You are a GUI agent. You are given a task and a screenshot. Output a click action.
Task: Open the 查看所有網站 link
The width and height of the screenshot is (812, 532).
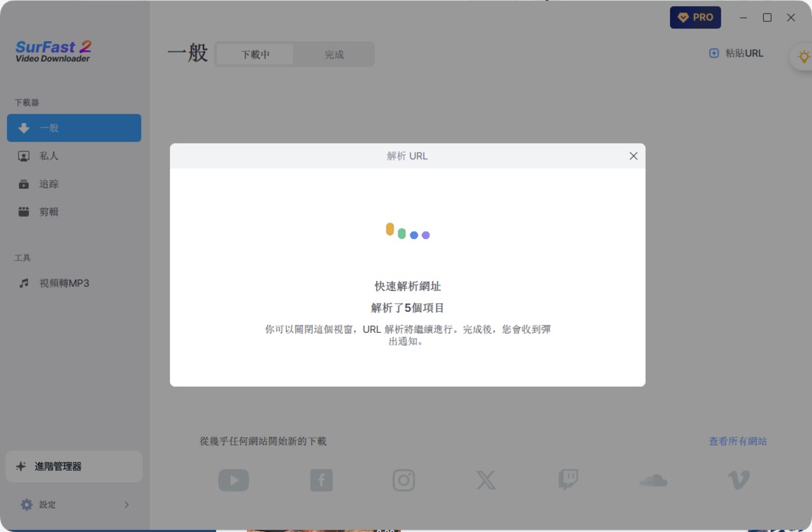738,441
